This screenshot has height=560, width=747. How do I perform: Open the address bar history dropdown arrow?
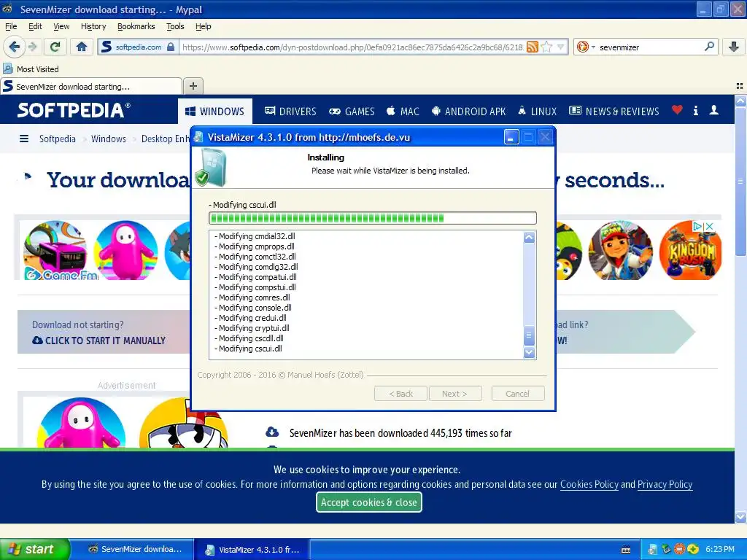(x=561, y=47)
